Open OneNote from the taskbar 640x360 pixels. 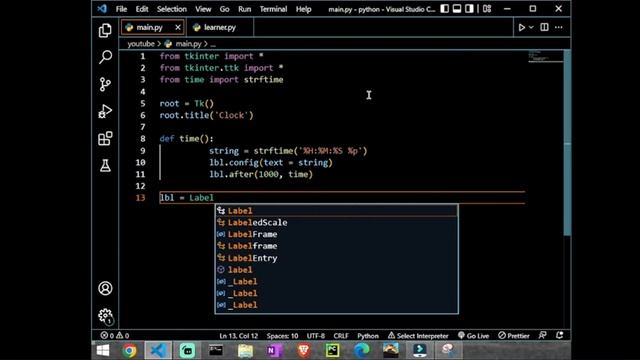tap(273, 351)
